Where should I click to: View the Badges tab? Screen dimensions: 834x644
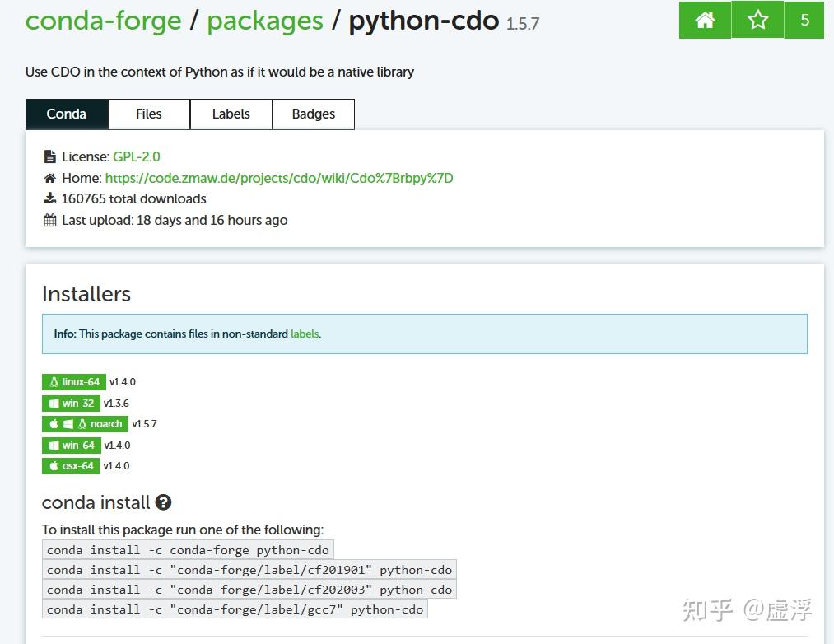click(313, 114)
